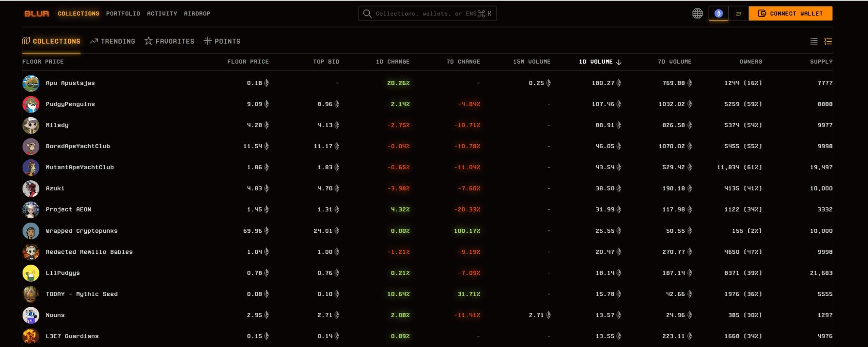The width and height of the screenshot is (868, 347).
Task: Click the Favorites star icon
Action: [148, 41]
